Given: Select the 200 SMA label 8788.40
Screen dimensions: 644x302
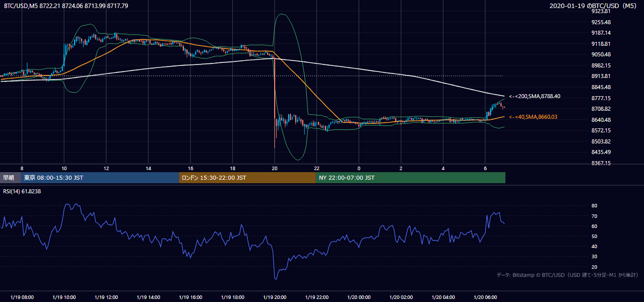Looking at the screenshot, I should pos(535,96).
